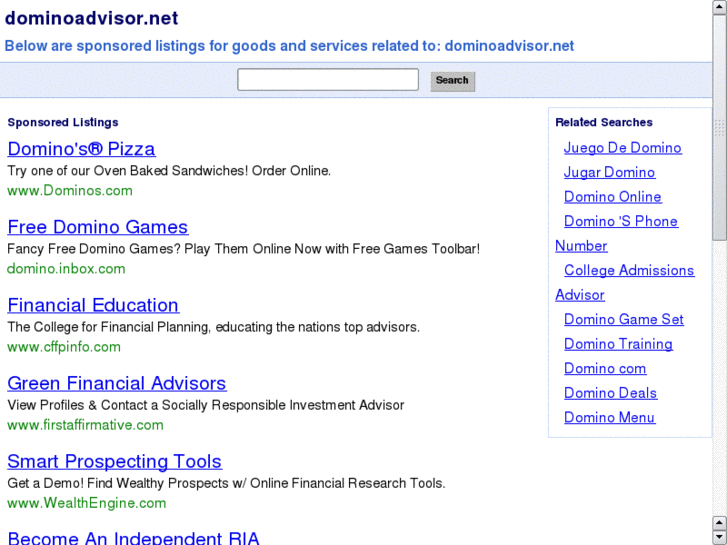The height and width of the screenshot is (545, 727).
Task: Click the Search button
Action: 453,81
